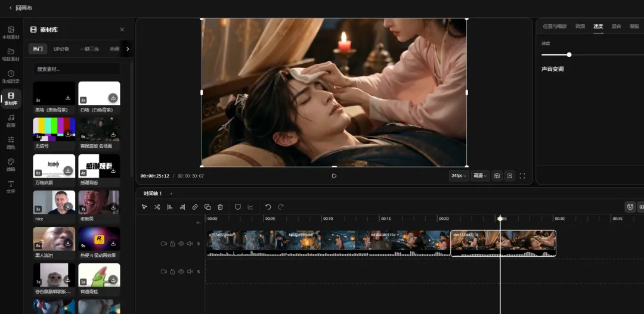Switch to the 速度 tab
The height and width of the screenshot is (314, 644).
[598, 26]
